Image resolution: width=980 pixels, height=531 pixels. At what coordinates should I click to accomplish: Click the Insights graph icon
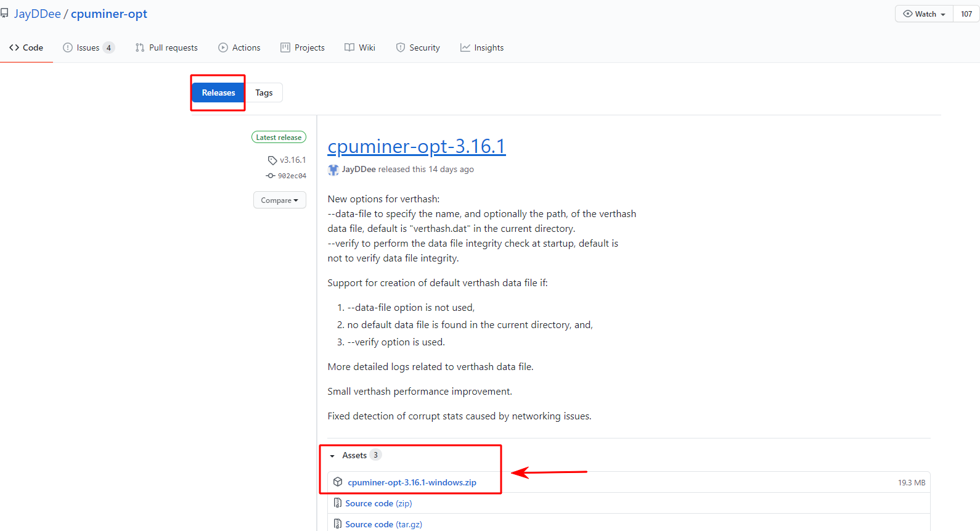tap(465, 47)
